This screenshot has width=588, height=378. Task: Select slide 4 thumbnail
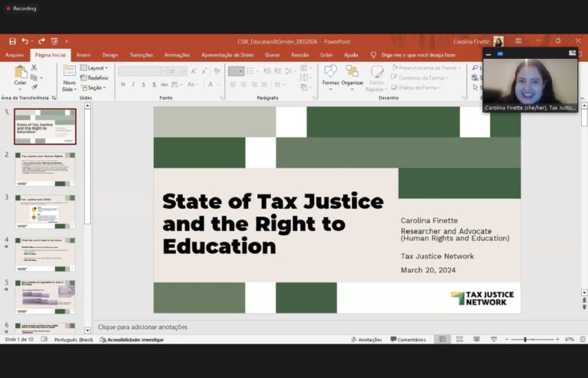click(45, 254)
